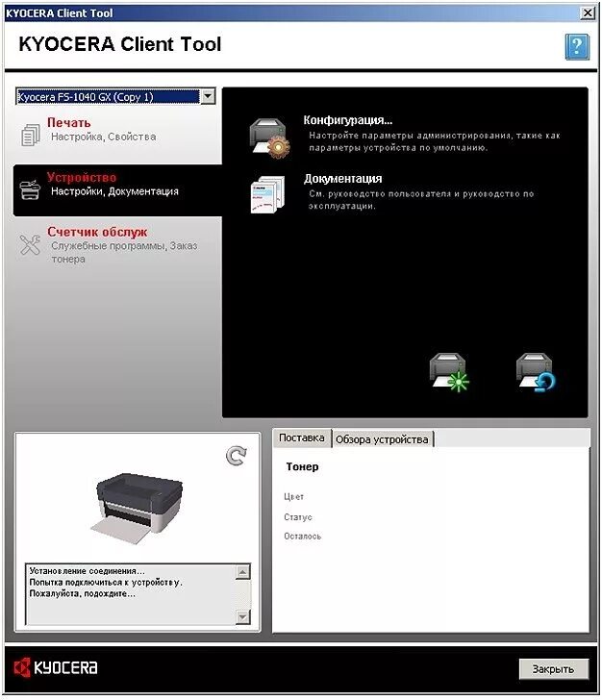Screen dimensions: 602x700
Task: Click the Устройство printer icon
Action: (x=30, y=189)
